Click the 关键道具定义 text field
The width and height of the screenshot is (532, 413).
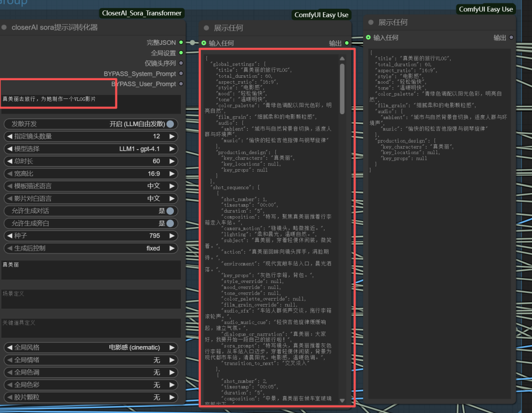[91, 328]
